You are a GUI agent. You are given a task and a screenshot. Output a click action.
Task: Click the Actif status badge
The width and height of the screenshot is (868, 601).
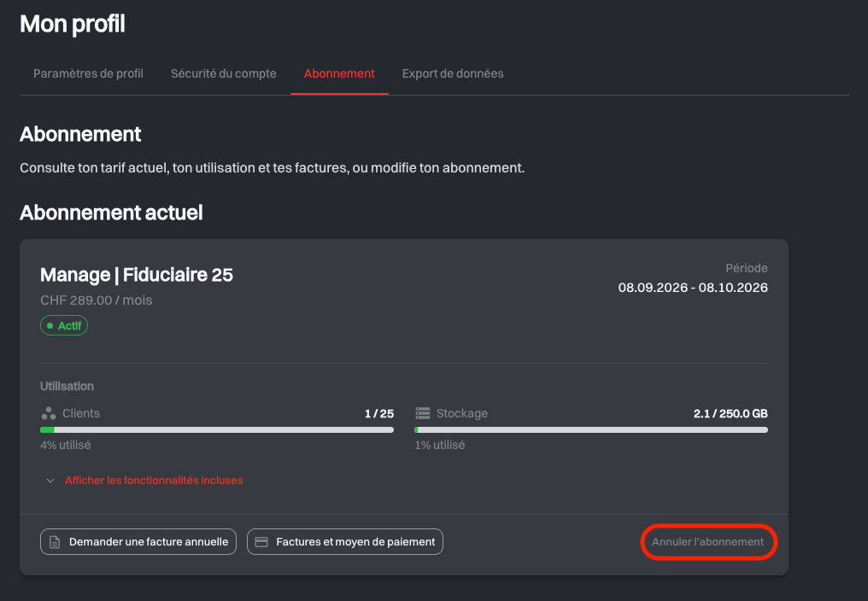pyautogui.click(x=64, y=326)
